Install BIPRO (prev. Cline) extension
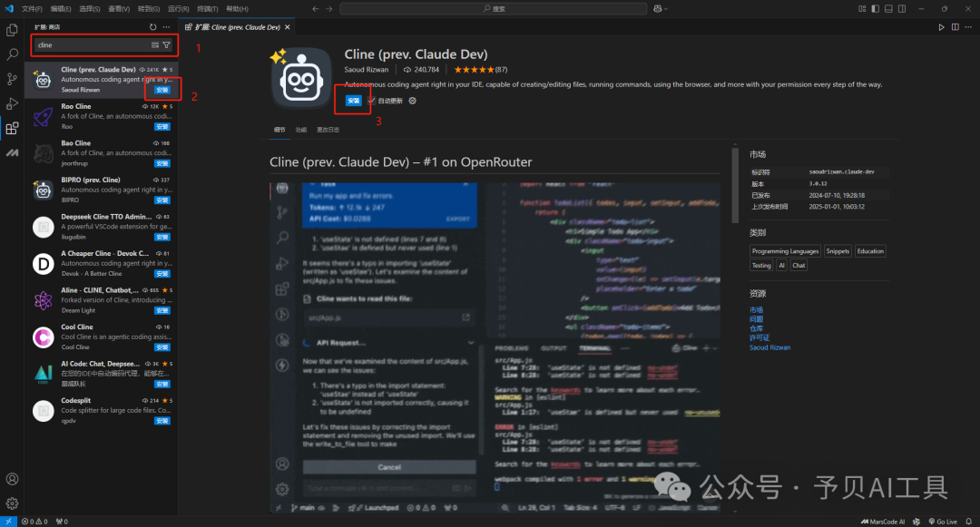980x527 pixels. (x=162, y=200)
